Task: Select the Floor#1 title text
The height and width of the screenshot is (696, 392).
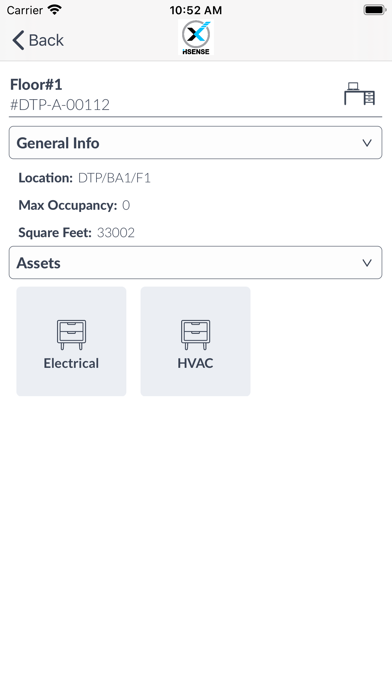Action: click(x=36, y=84)
